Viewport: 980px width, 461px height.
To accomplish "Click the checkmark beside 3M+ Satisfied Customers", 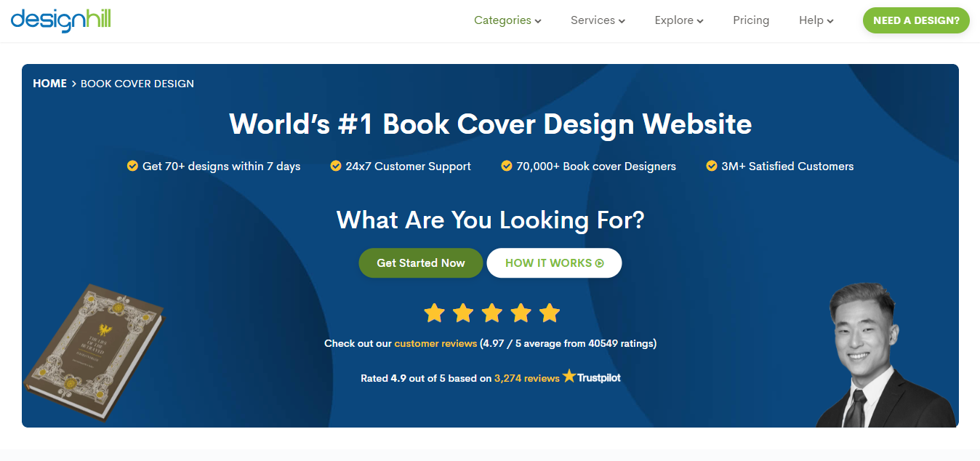I will pos(712,166).
